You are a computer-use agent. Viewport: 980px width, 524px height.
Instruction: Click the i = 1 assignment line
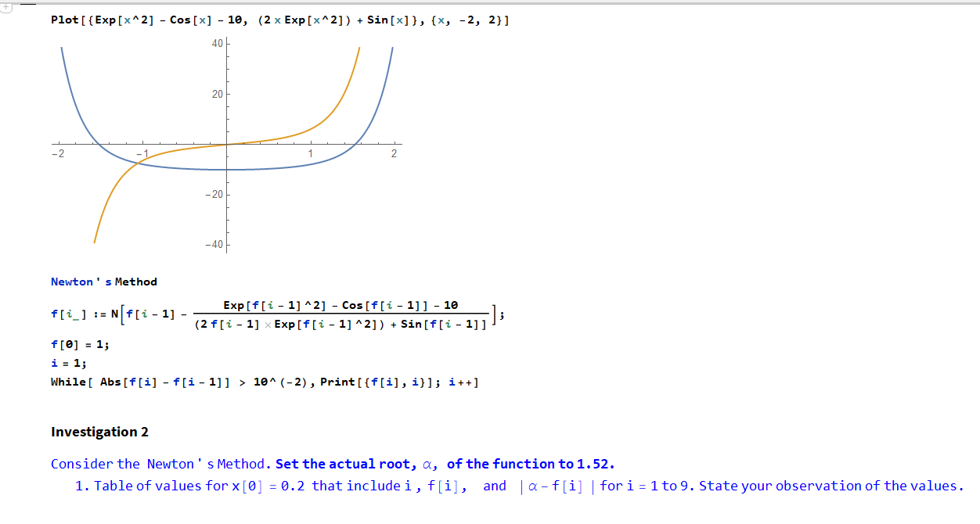click(x=67, y=362)
